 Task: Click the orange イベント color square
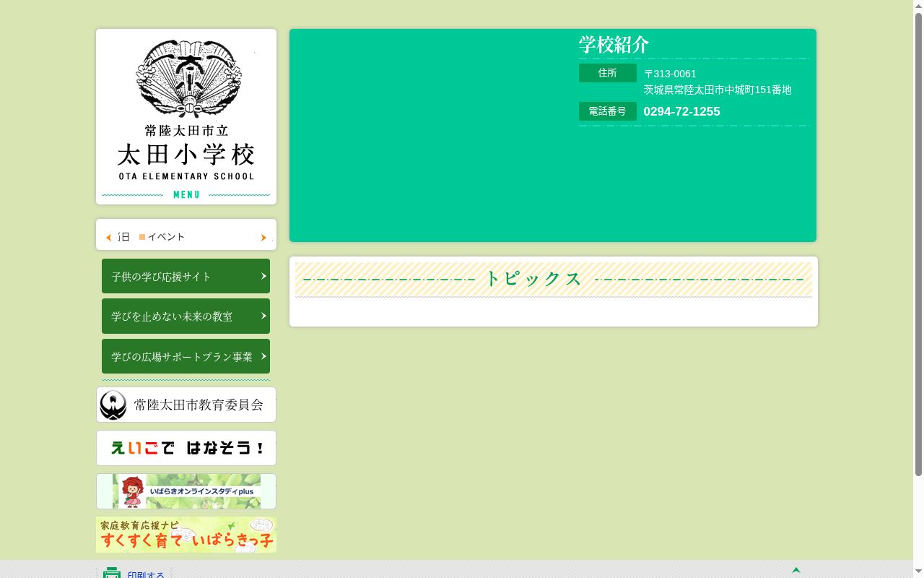pos(142,237)
